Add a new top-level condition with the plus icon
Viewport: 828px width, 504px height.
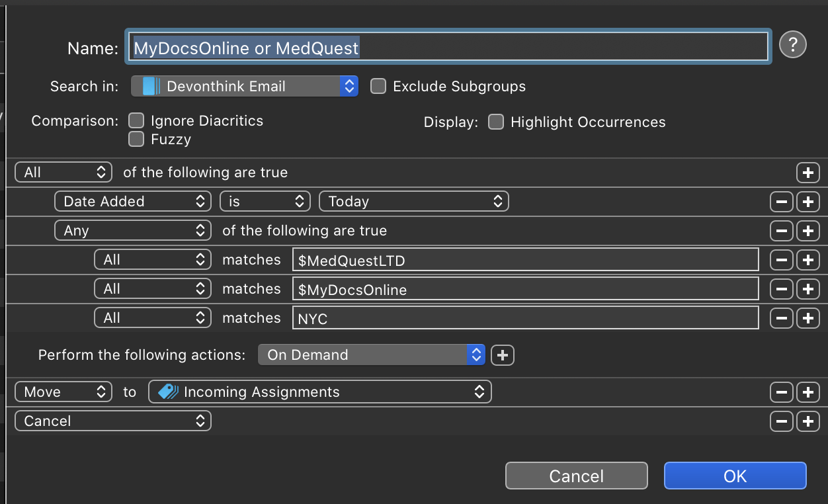click(x=807, y=173)
